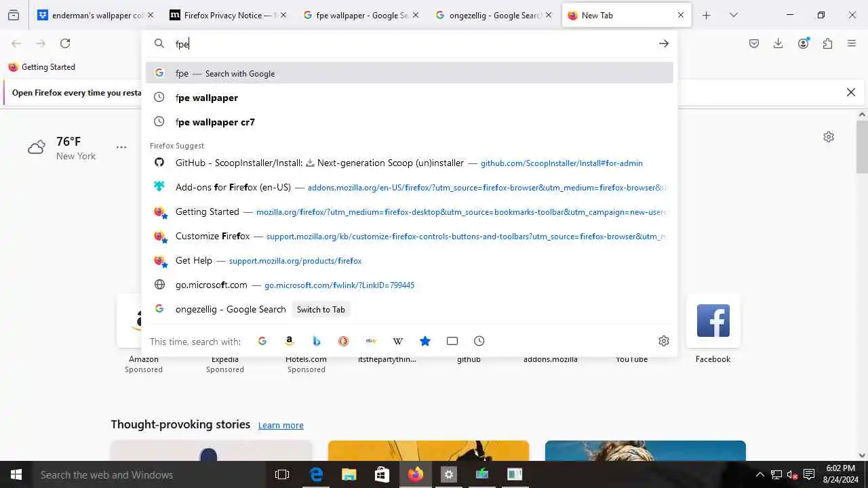
Task: Dismiss the Open Firefox on restart notification
Action: [x=851, y=92]
